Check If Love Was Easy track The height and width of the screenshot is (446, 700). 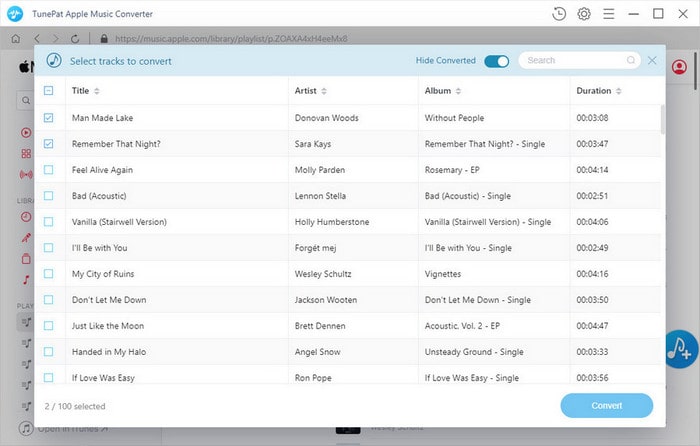click(49, 378)
